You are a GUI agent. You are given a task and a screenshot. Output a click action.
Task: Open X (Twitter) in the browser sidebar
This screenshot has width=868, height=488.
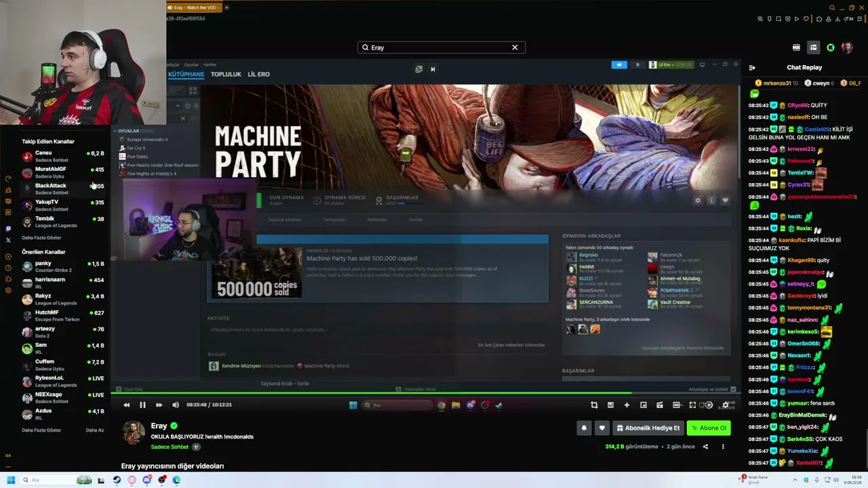pyautogui.click(x=8, y=240)
